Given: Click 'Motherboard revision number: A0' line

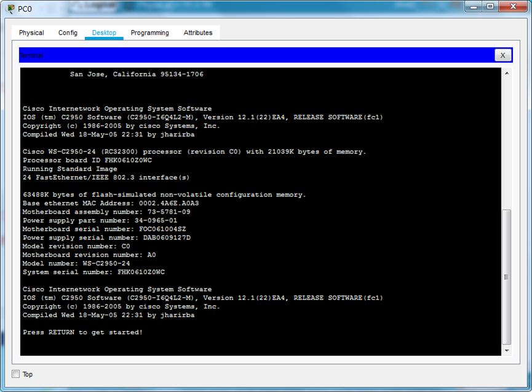Looking at the screenshot, I should coord(89,255).
